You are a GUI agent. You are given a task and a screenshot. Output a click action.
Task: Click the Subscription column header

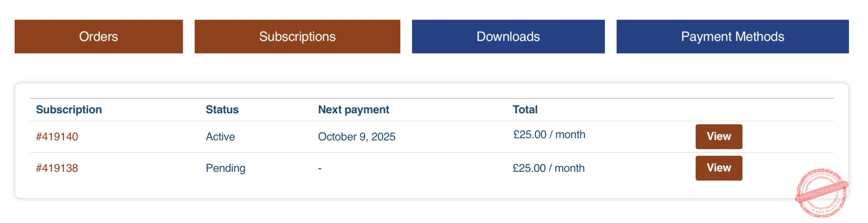click(69, 110)
